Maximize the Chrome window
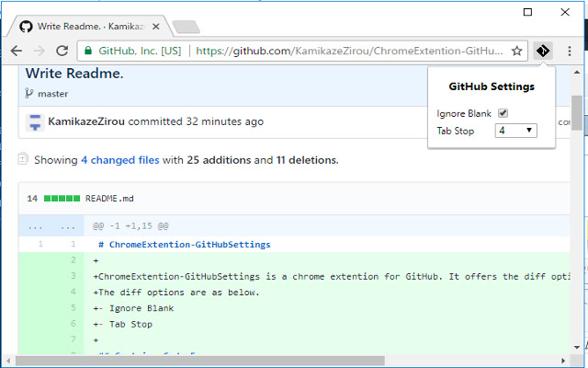The height and width of the screenshot is (368, 588). [527, 12]
